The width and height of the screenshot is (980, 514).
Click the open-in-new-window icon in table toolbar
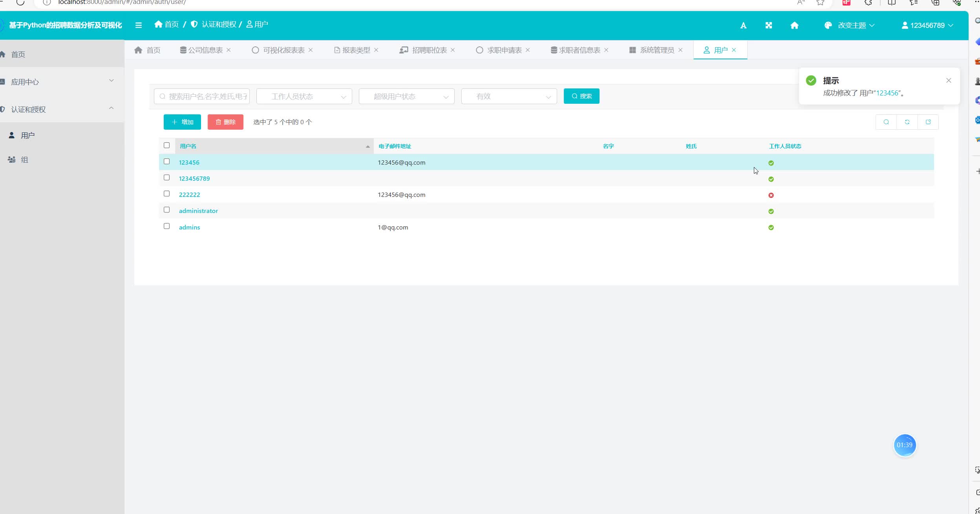point(928,122)
